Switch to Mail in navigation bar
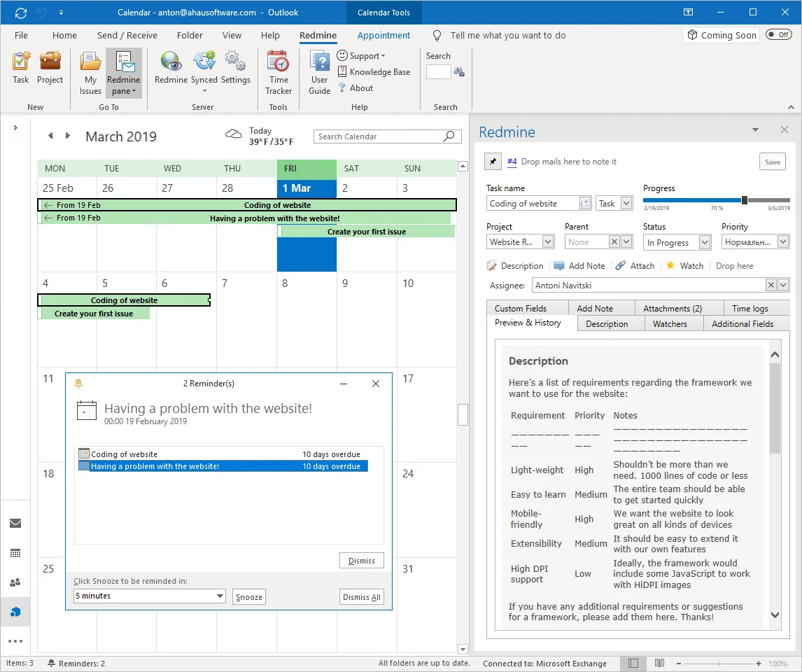This screenshot has height=672, width=802. coord(15,523)
